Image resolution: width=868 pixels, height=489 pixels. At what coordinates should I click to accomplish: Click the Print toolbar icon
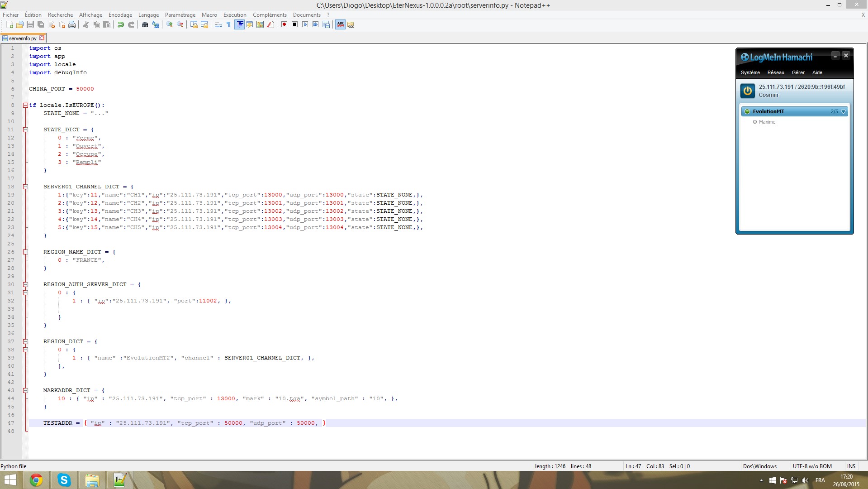(72, 25)
